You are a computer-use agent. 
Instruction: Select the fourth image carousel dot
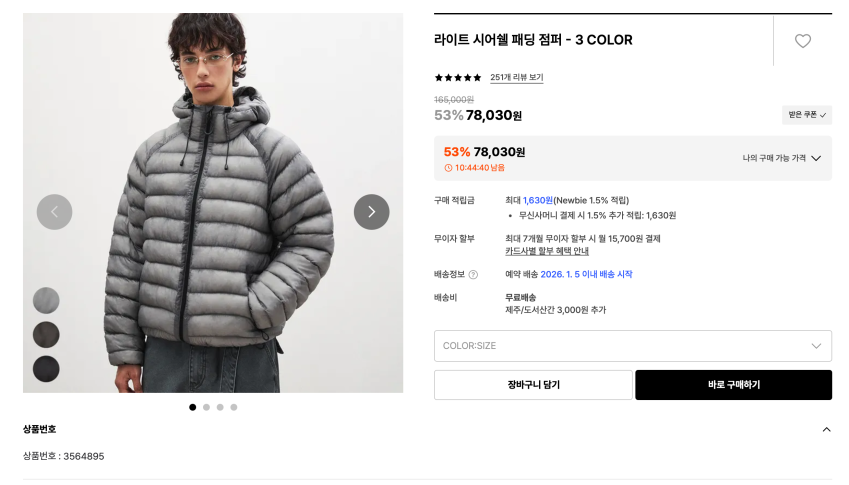click(234, 407)
